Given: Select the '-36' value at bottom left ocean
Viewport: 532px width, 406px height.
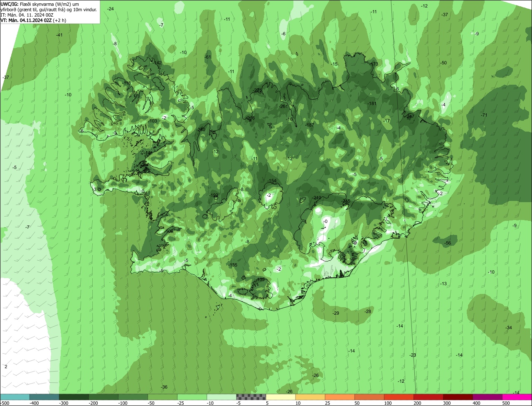Looking at the screenshot, I should click(164, 387).
